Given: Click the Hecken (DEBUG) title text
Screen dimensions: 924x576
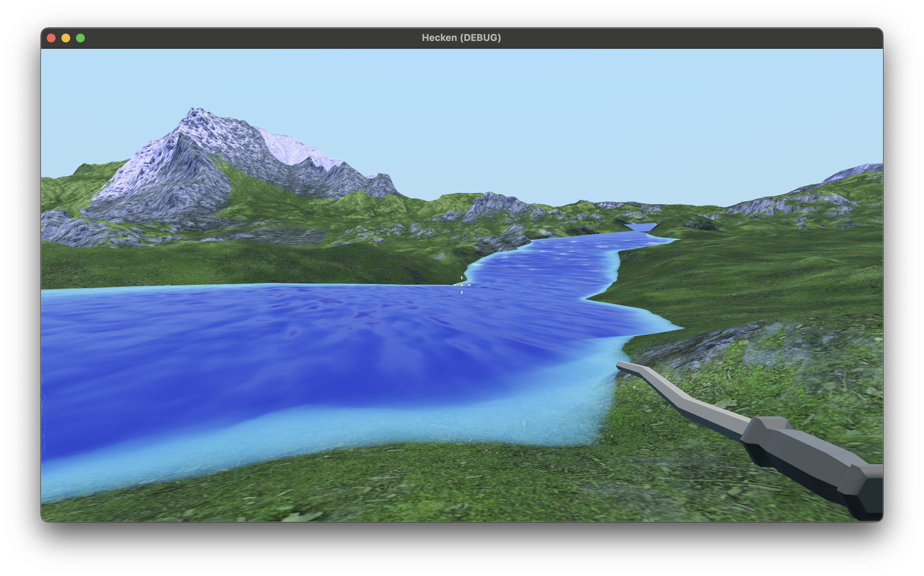Looking at the screenshot, I should tap(462, 37).
